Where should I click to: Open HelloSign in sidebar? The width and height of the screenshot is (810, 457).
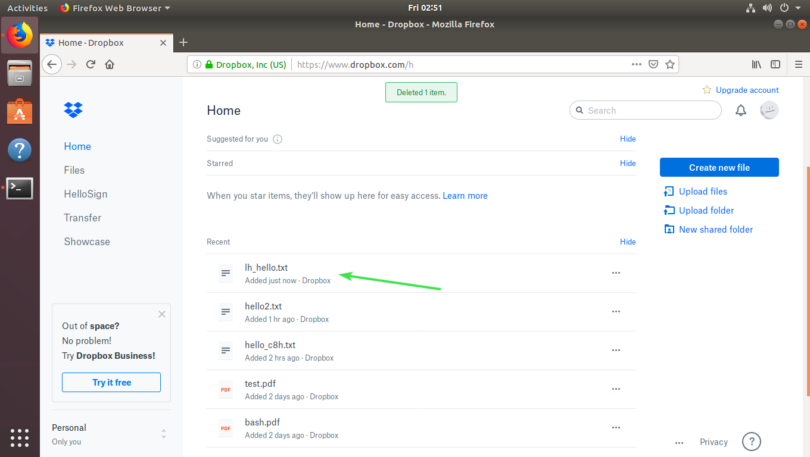tap(86, 194)
